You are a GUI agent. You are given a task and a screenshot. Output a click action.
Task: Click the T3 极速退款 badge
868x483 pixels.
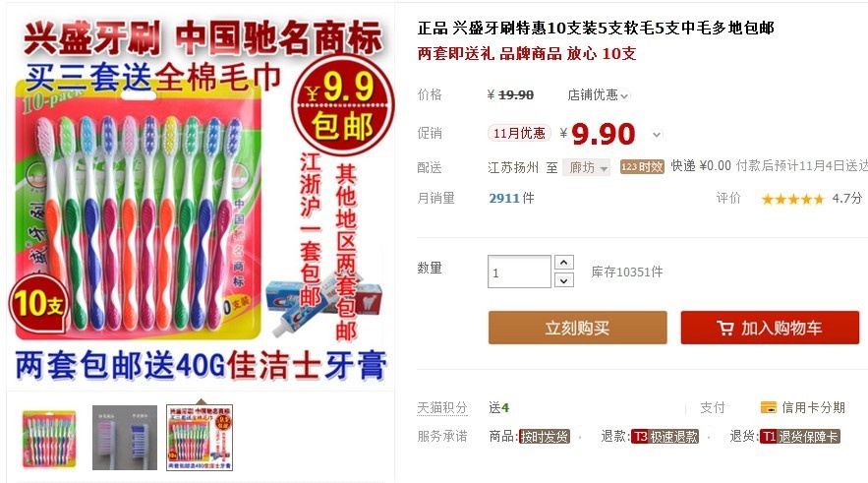tap(665, 437)
